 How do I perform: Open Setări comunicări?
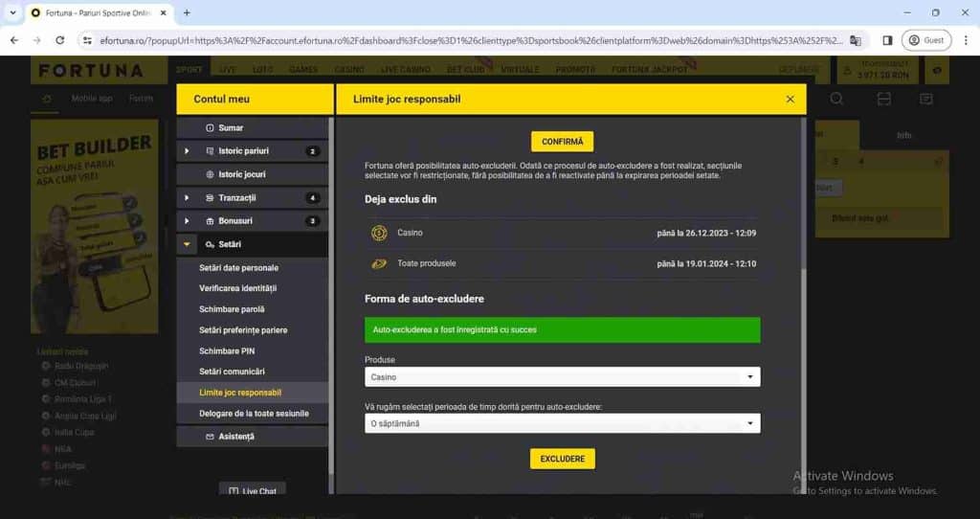tap(232, 372)
